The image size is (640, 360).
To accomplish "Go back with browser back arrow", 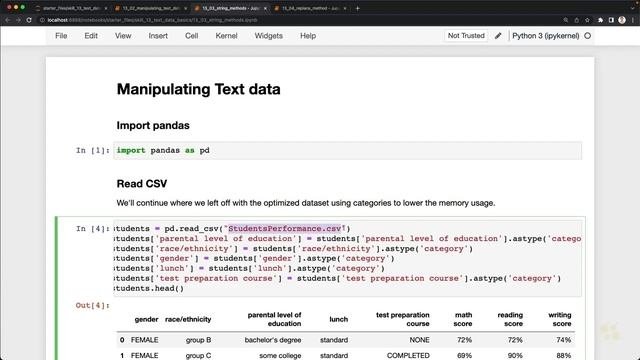I will click(x=8, y=20).
